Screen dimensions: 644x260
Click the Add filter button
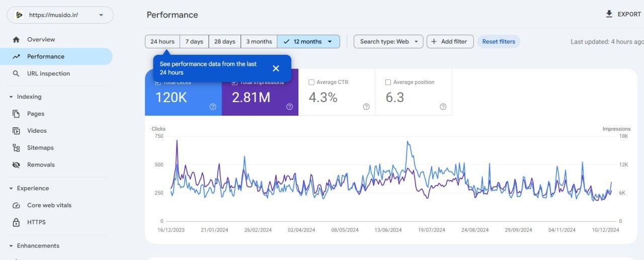click(x=450, y=42)
